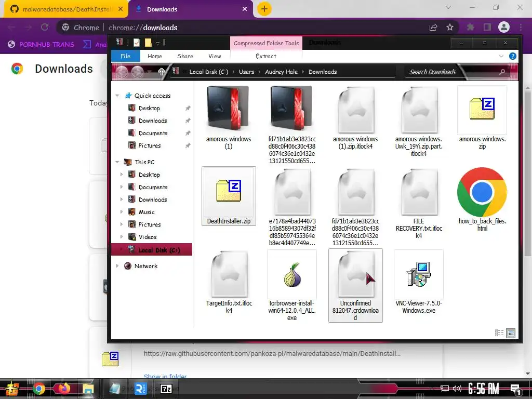Open RealVNC app from the taskbar
The width and height of the screenshot is (532, 399).
[x=140, y=389]
